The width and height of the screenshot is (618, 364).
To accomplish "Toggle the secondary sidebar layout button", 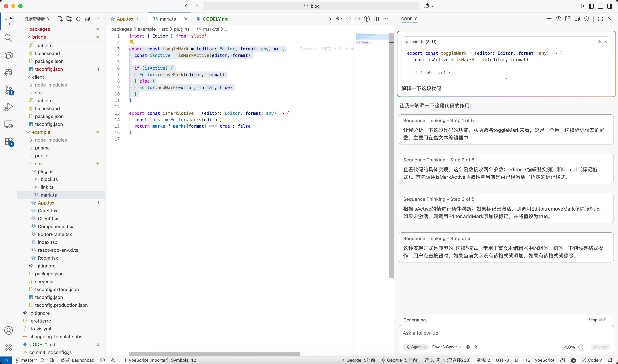I will coord(610,6).
